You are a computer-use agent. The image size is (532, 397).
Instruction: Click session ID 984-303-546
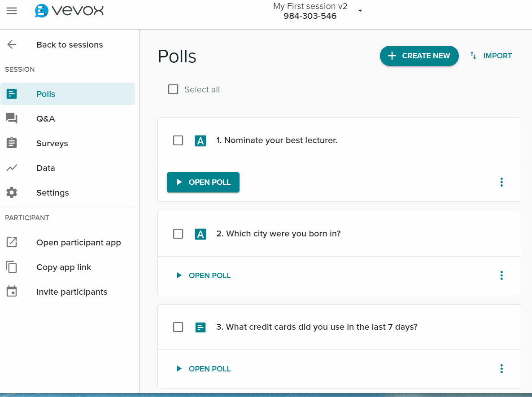pyautogui.click(x=310, y=16)
